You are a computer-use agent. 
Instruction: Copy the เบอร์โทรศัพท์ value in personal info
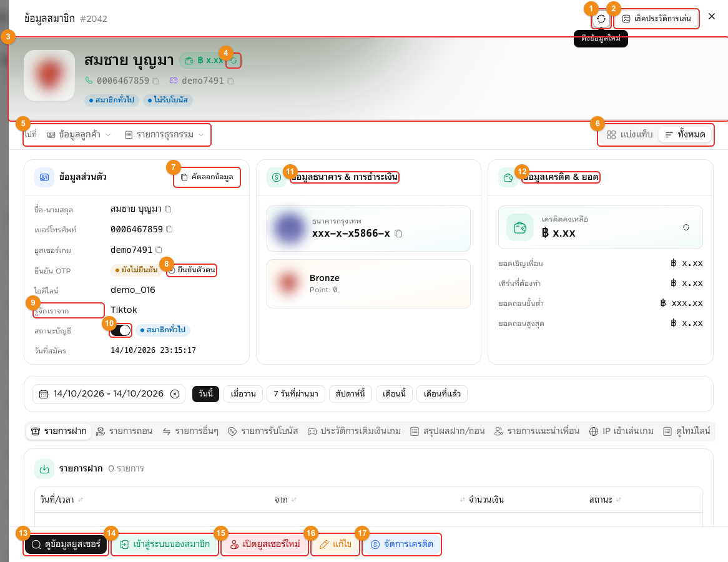pyautogui.click(x=169, y=229)
